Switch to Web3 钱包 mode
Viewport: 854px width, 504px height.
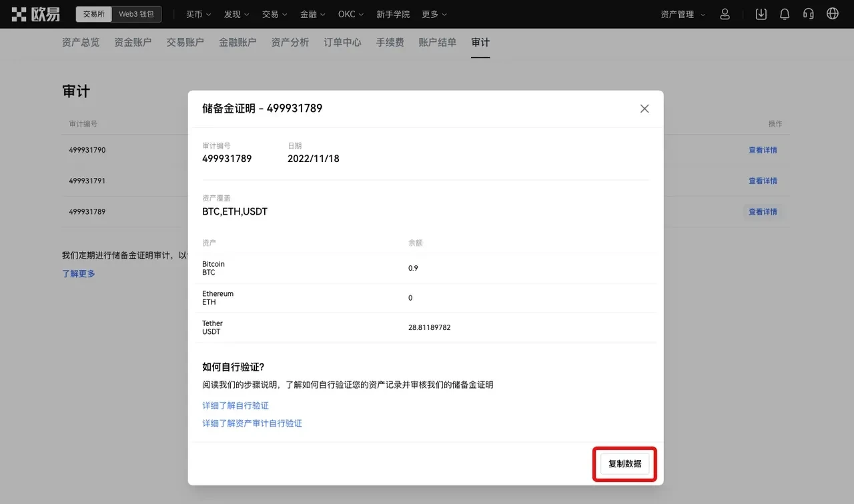(136, 14)
